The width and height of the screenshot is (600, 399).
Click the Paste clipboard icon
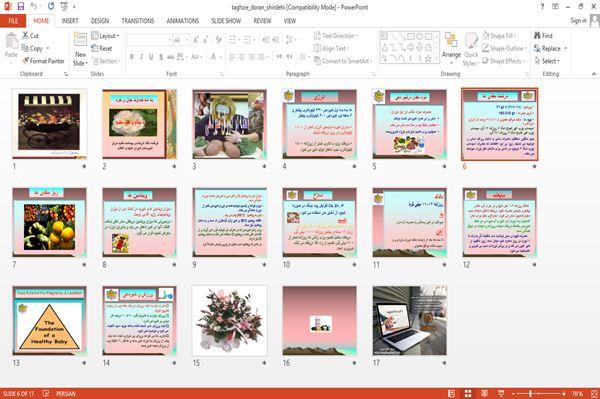tap(11, 41)
